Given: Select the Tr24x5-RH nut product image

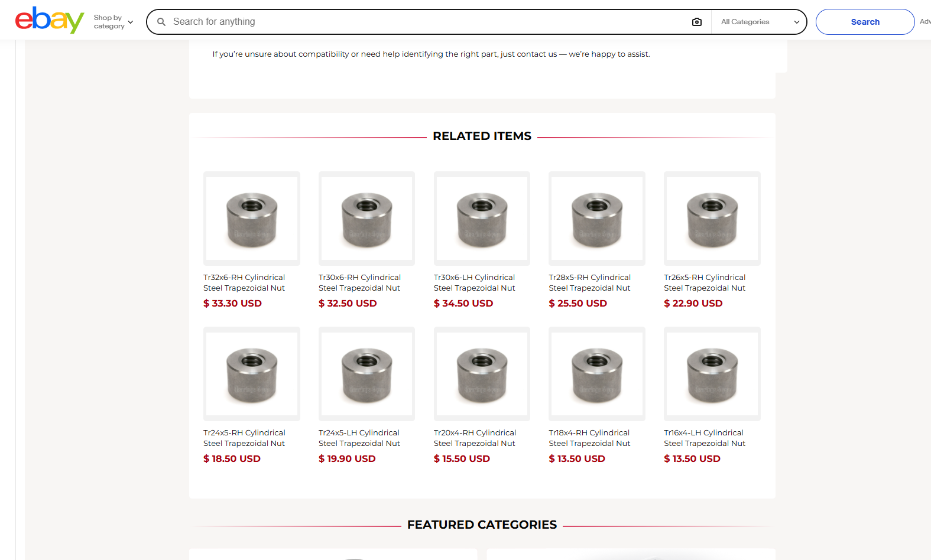Looking at the screenshot, I should [252, 374].
